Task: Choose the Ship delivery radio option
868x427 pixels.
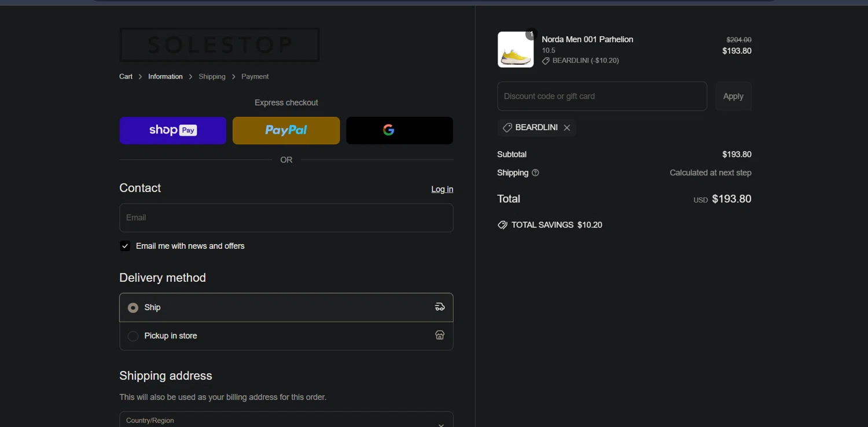Action: coord(133,308)
